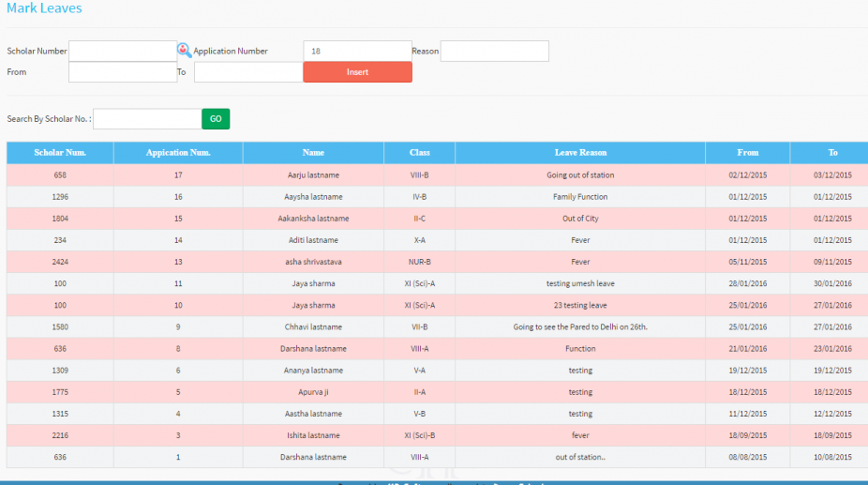Viewport: 868px width, 485px height.
Task: Click the From column header in table
Action: (747, 153)
